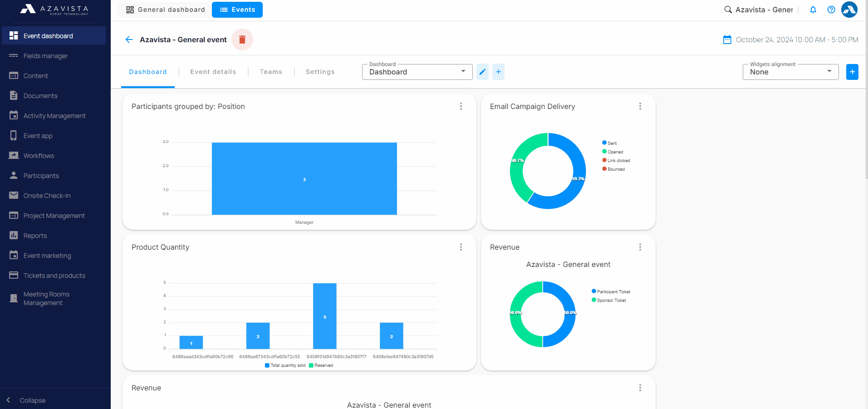The image size is (868, 409).
Task: Select the Events top tab
Action: (237, 10)
